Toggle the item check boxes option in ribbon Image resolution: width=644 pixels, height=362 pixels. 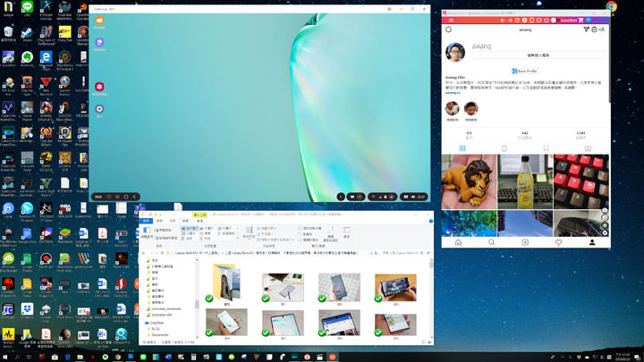310,228
